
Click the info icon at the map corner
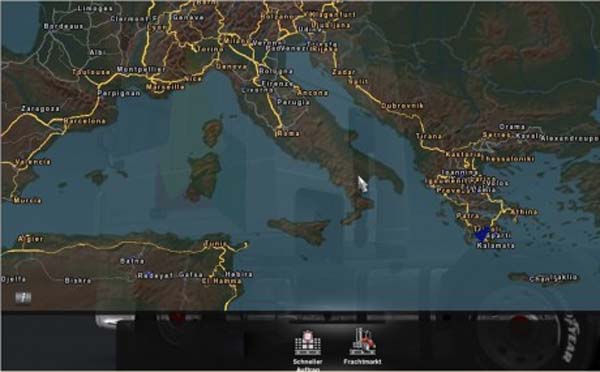[x=23, y=297]
